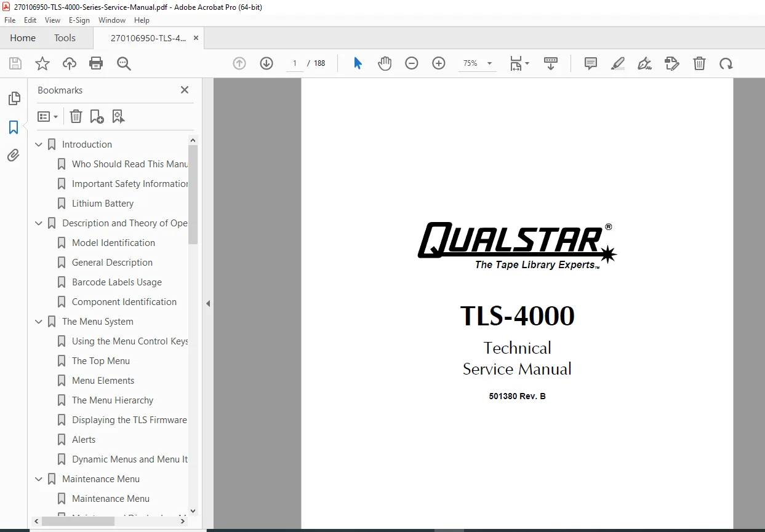
Task: Click the page number input field
Action: [x=295, y=63]
